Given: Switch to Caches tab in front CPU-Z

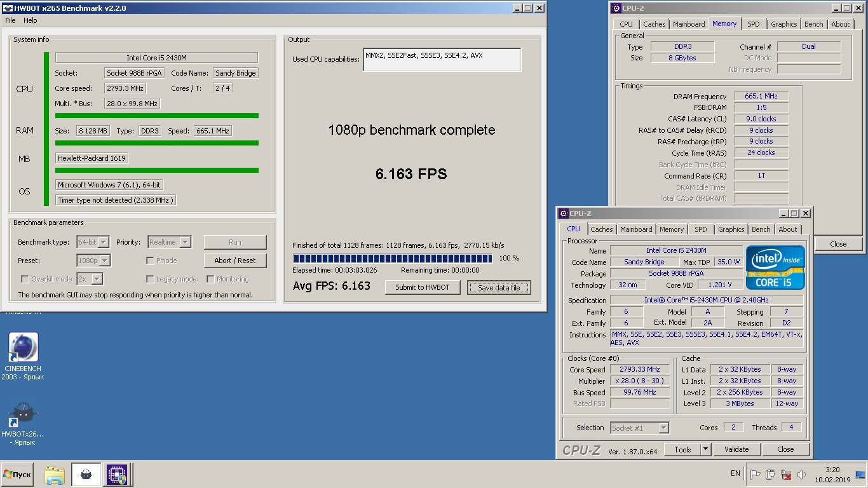Looking at the screenshot, I should [602, 229].
